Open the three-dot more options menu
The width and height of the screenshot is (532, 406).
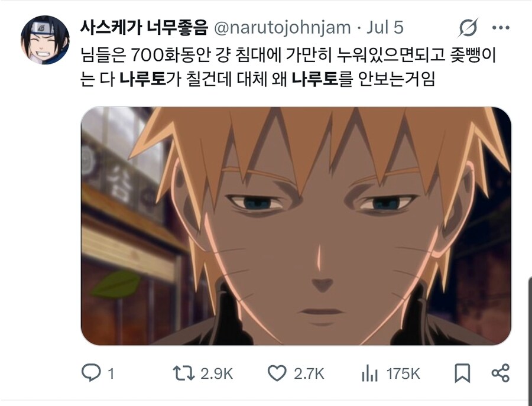tap(501, 28)
